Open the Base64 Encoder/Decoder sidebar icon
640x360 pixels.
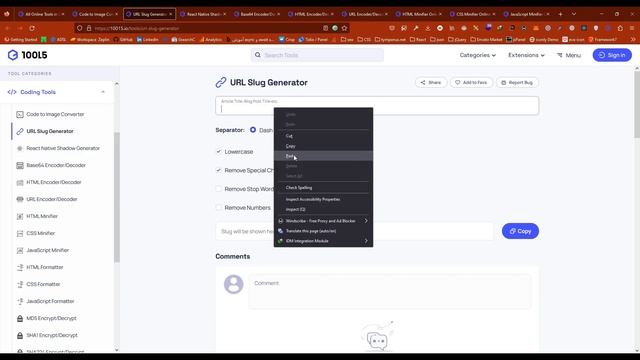click(x=20, y=165)
